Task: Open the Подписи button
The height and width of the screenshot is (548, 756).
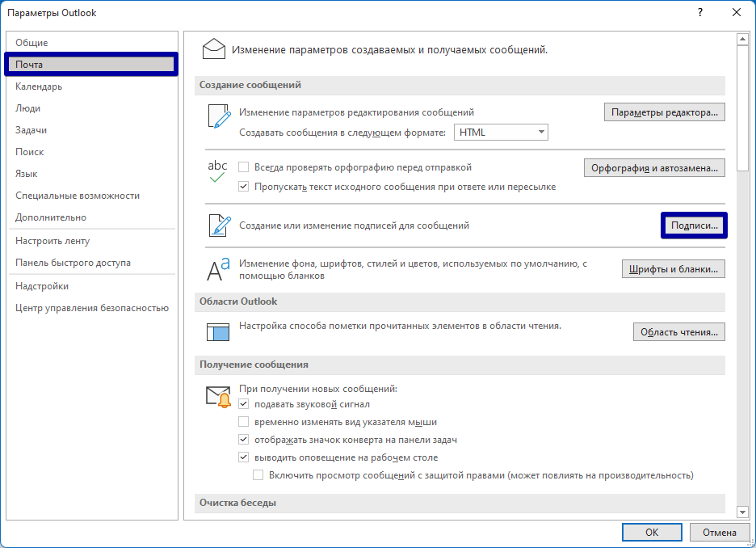Action: [695, 226]
